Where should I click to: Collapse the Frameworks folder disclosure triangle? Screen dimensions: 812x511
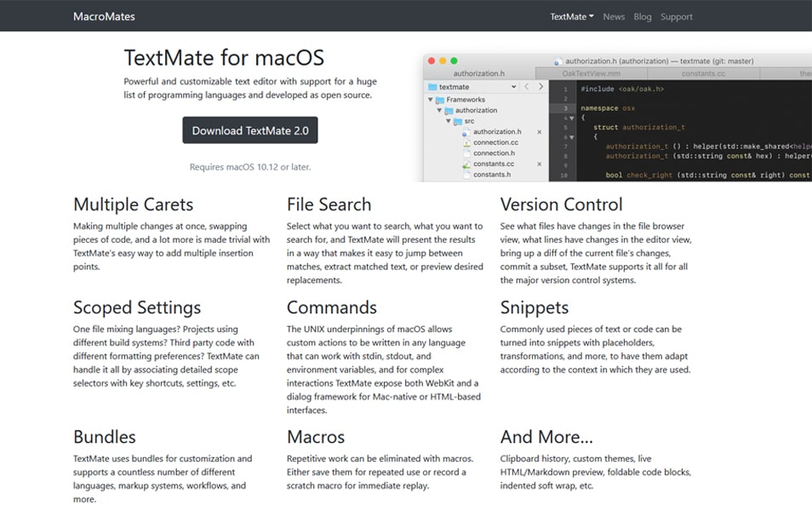tap(431, 100)
